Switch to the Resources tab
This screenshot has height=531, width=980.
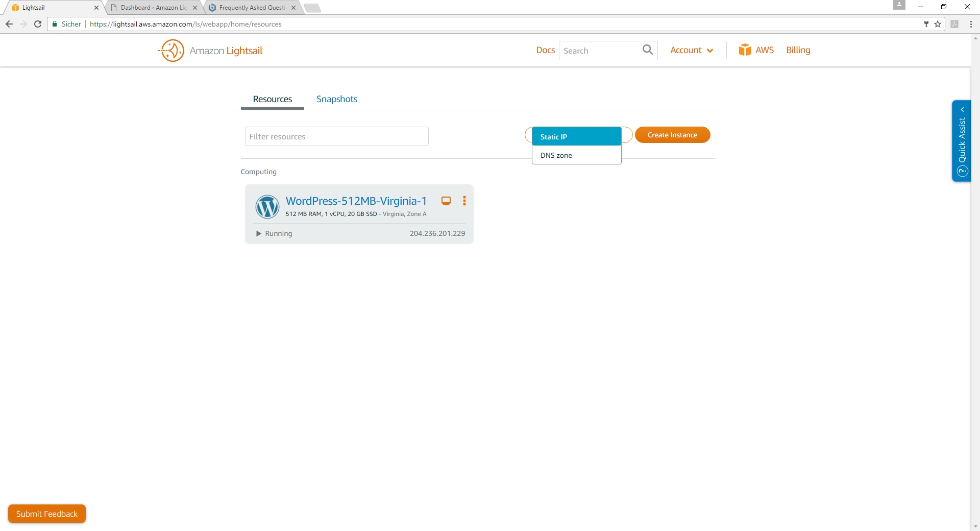273,99
